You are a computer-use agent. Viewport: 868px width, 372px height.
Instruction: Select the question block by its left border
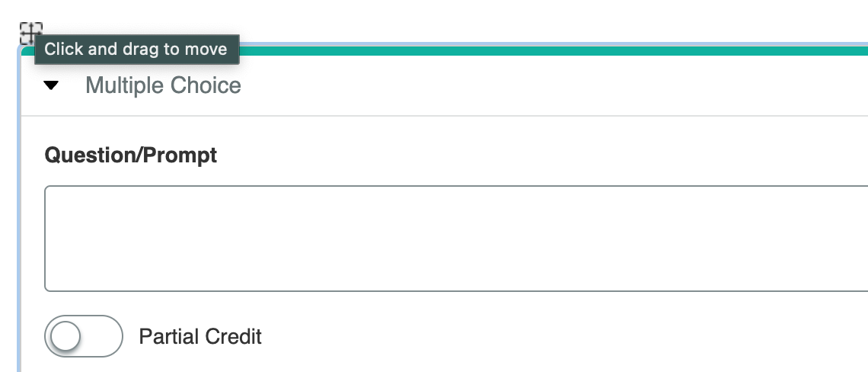point(19,229)
